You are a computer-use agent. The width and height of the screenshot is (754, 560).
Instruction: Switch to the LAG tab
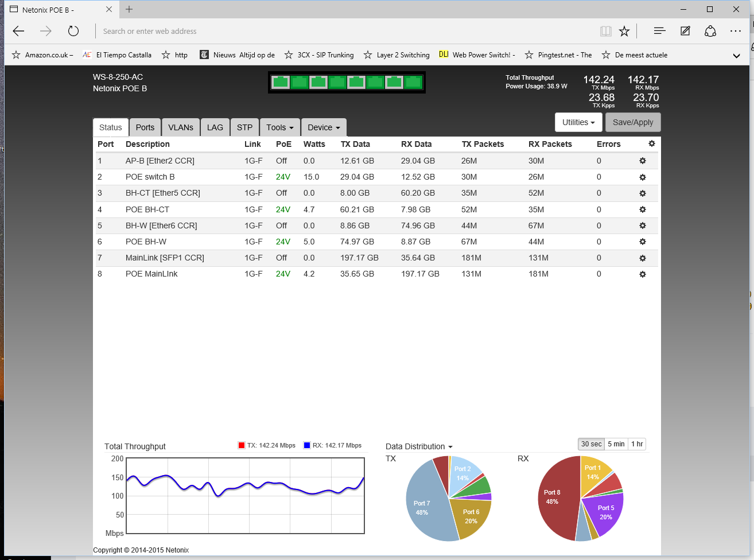215,127
